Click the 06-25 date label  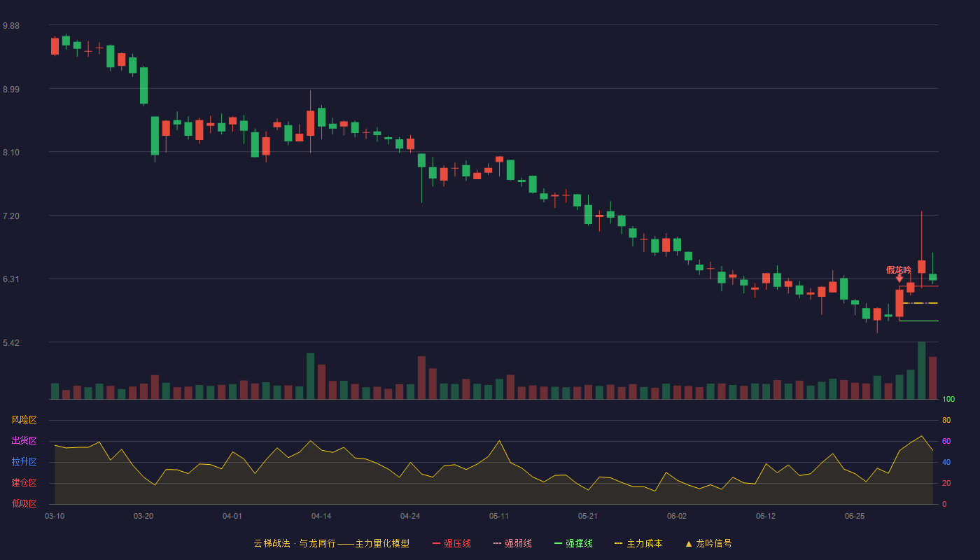855,516
